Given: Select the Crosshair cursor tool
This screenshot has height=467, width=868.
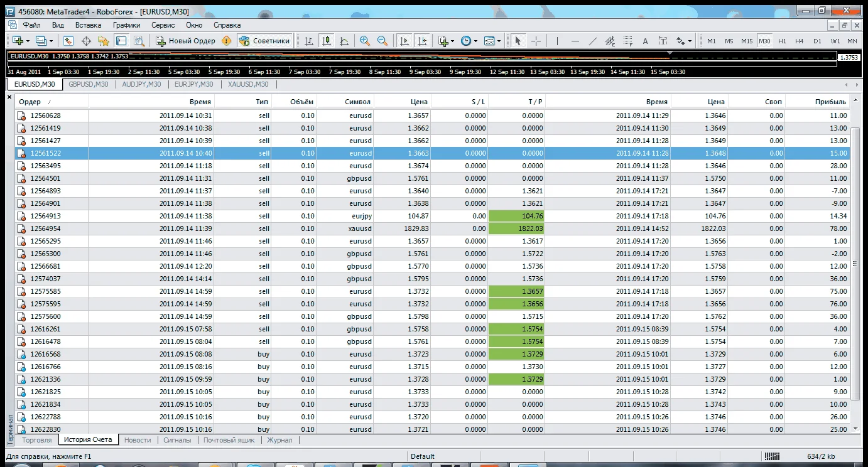Looking at the screenshot, I should [536, 41].
